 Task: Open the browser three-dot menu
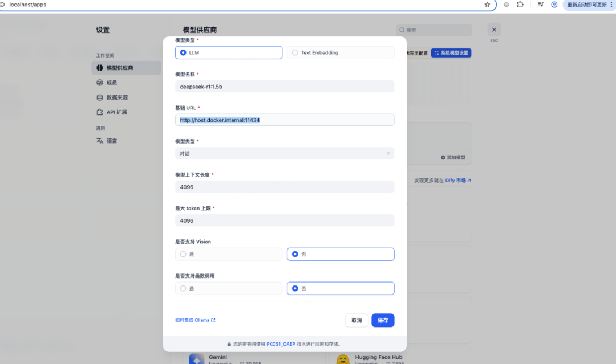pyautogui.click(x=611, y=5)
